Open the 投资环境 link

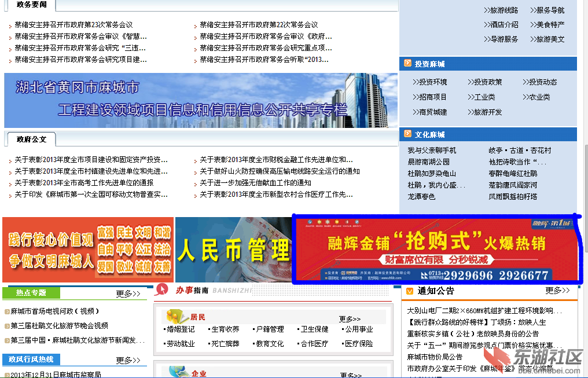tap(429, 82)
